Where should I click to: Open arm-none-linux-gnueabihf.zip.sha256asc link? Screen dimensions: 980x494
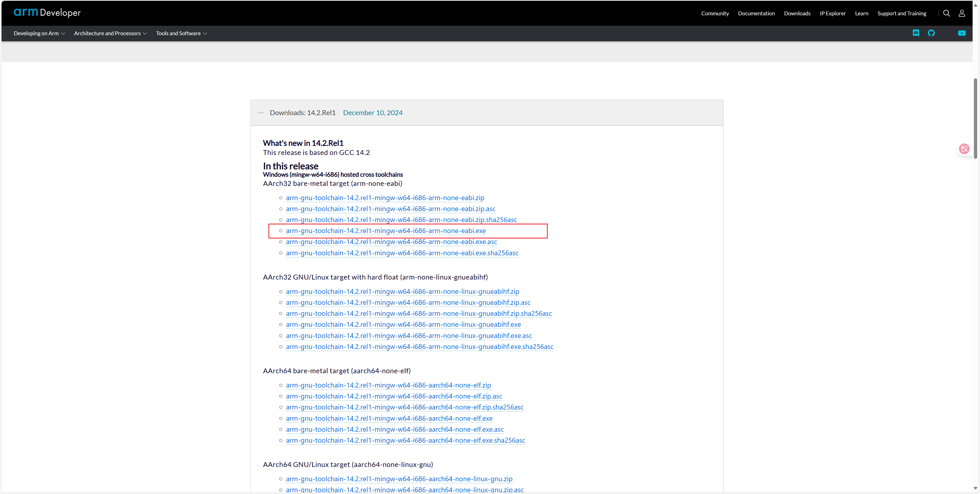click(x=419, y=314)
